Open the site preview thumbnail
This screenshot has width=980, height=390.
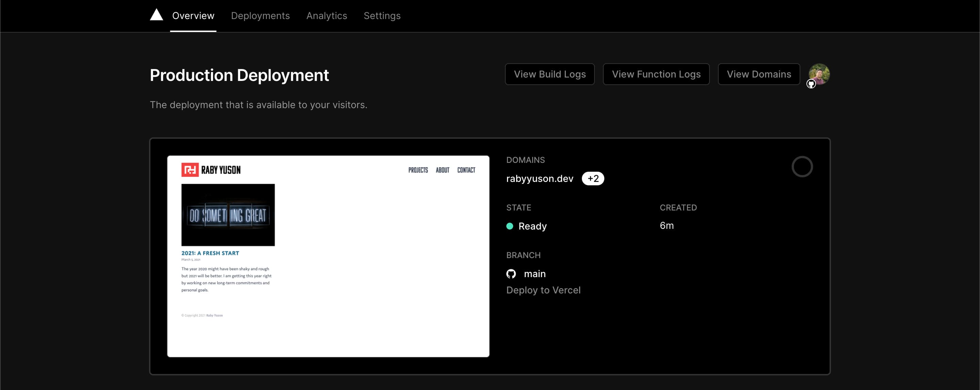[x=328, y=256]
